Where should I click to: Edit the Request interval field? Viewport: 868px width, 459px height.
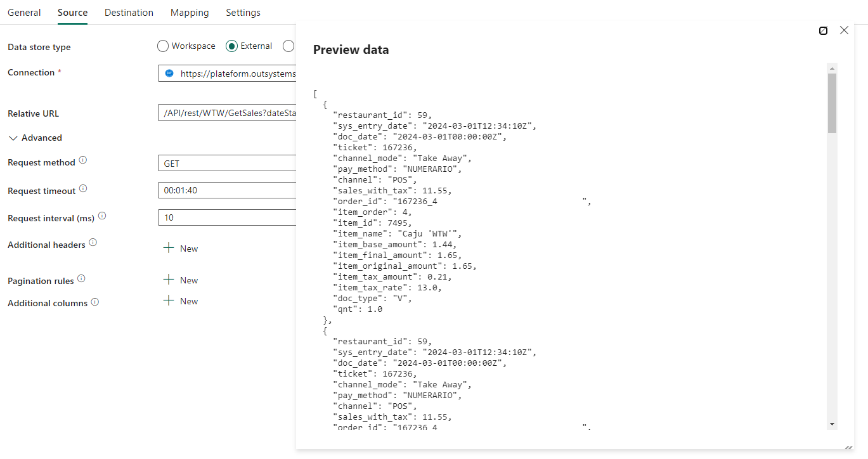pos(227,217)
